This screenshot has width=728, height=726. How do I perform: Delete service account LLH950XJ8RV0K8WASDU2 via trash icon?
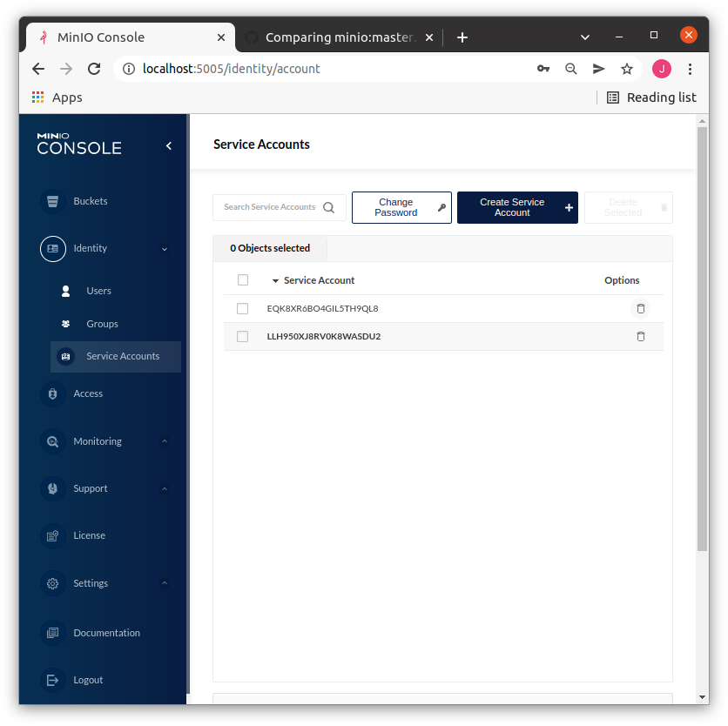(641, 337)
